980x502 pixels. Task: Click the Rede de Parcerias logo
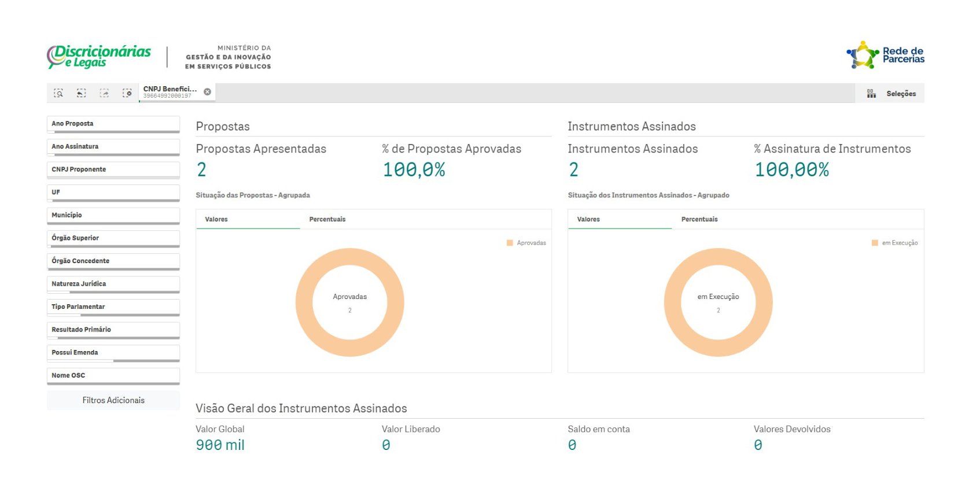[x=885, y=55]
